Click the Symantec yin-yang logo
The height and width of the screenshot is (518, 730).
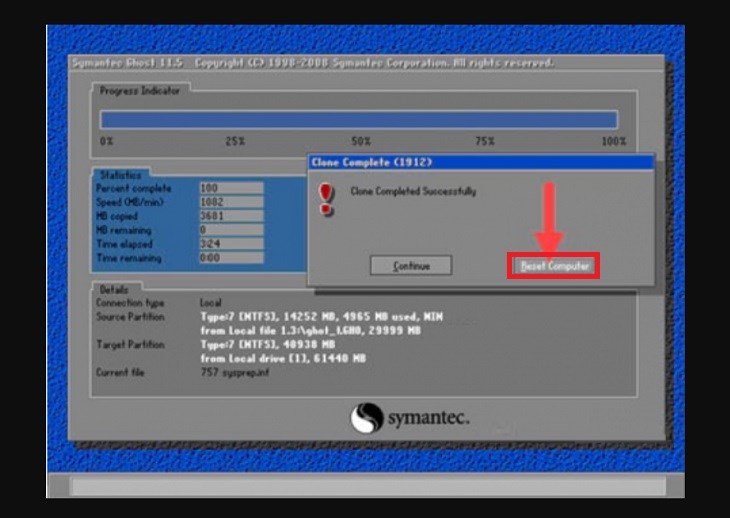pyautogui.click(x=366, y=417)
